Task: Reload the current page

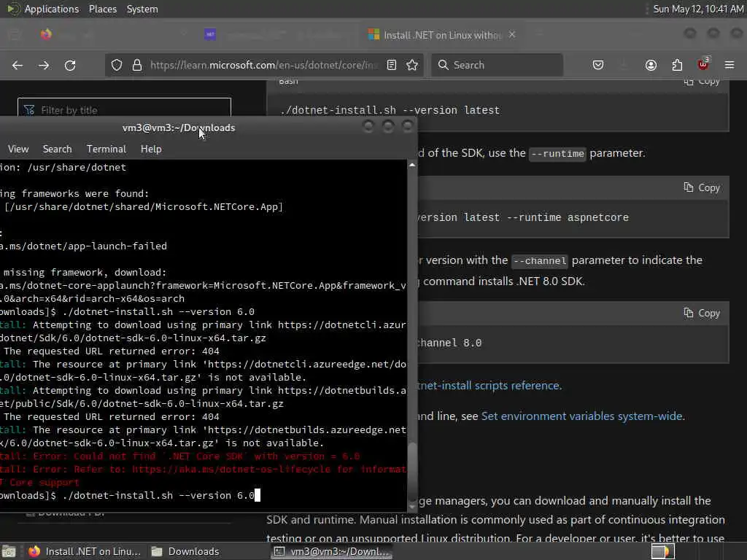Action: (x=70, y=65)
